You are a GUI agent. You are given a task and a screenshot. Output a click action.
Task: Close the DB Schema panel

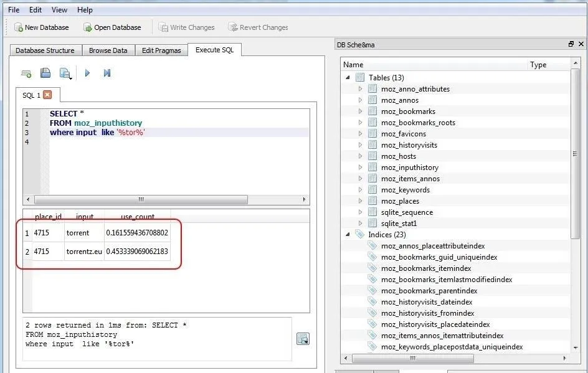tap(581, 44)
